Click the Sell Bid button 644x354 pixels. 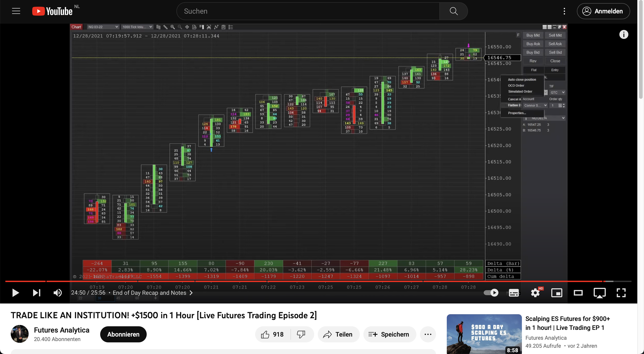point(555,53)
